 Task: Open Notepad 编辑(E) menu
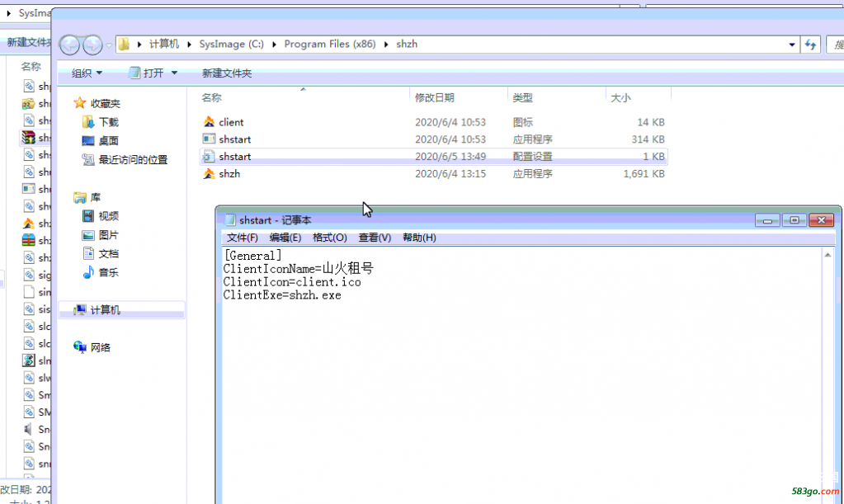pyautogui.click(x=285, y=238)
